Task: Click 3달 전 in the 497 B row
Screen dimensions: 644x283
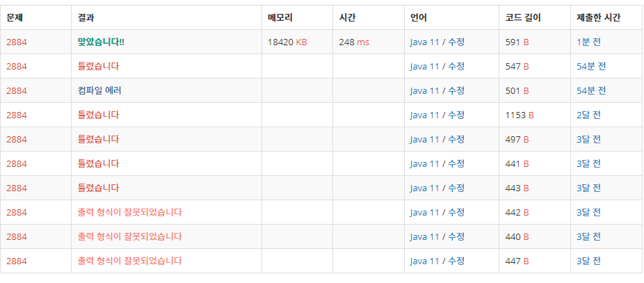Action: click(588, 139)
